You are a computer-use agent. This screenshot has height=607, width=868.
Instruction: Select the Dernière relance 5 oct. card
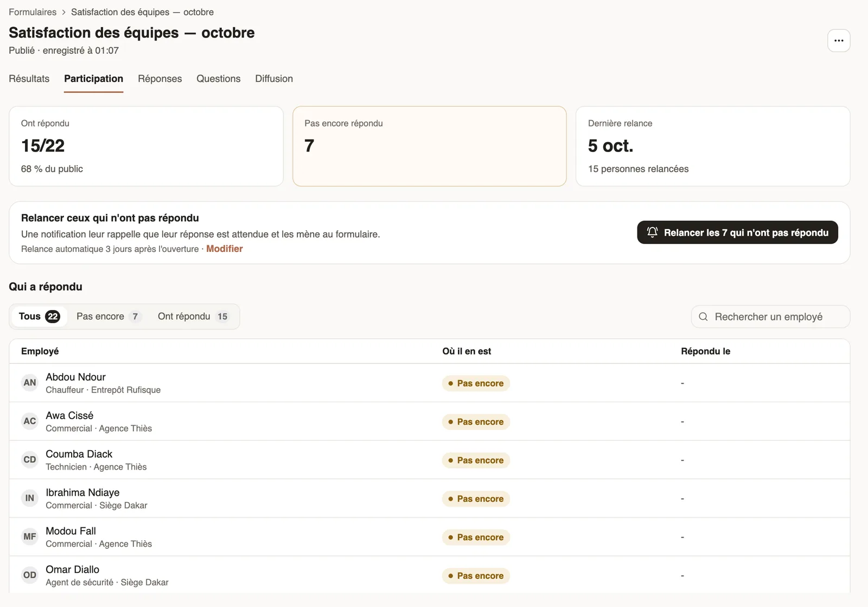click(x=713, y=146)
